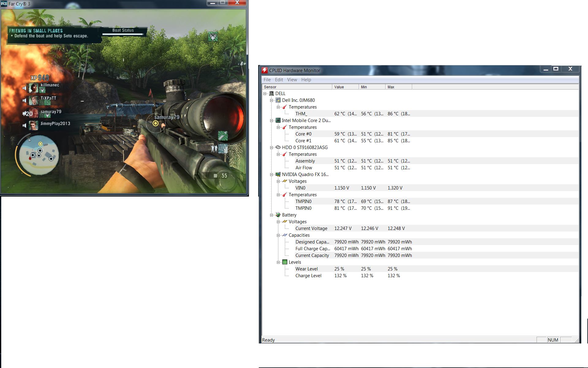Click NVIDIA Temperatures thermometer icon

click(285, 195)
